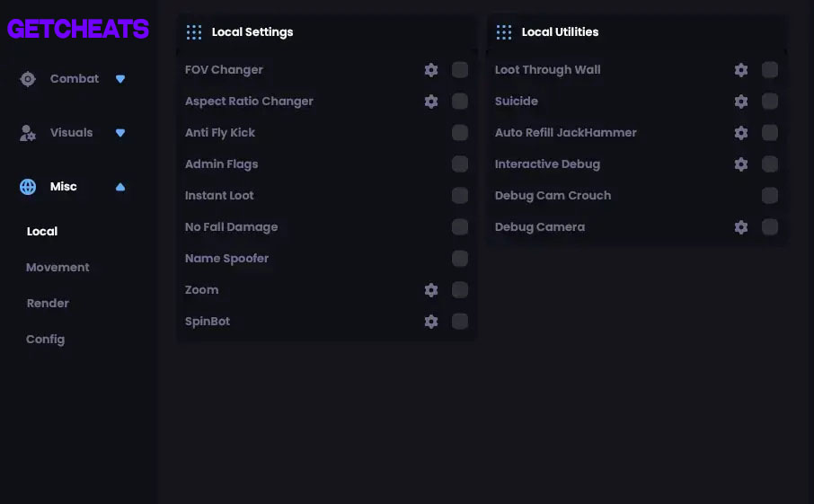This screenshot has width=814, height=504.
Task: Toggle Admin Flags checkbox
Action: (459, 164)
